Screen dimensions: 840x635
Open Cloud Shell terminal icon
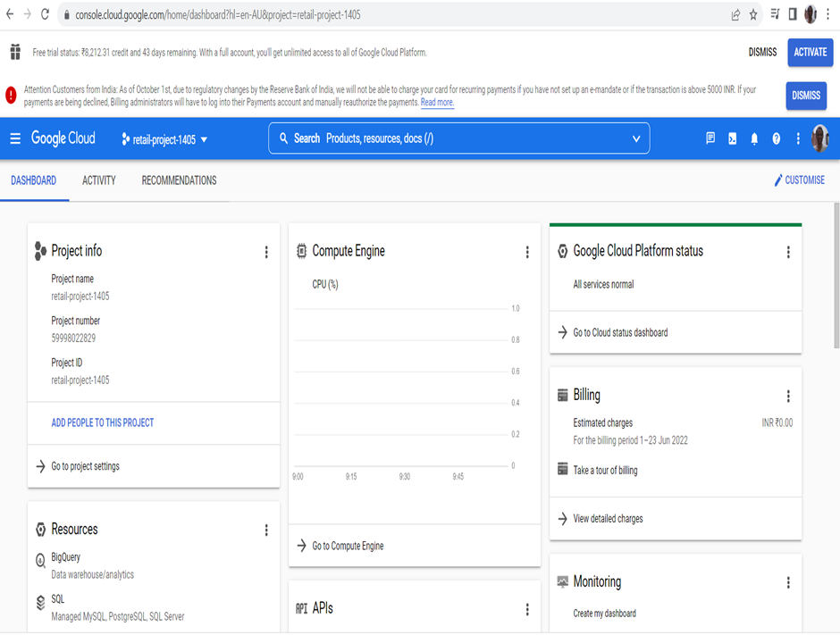click(x=732, y=138)
